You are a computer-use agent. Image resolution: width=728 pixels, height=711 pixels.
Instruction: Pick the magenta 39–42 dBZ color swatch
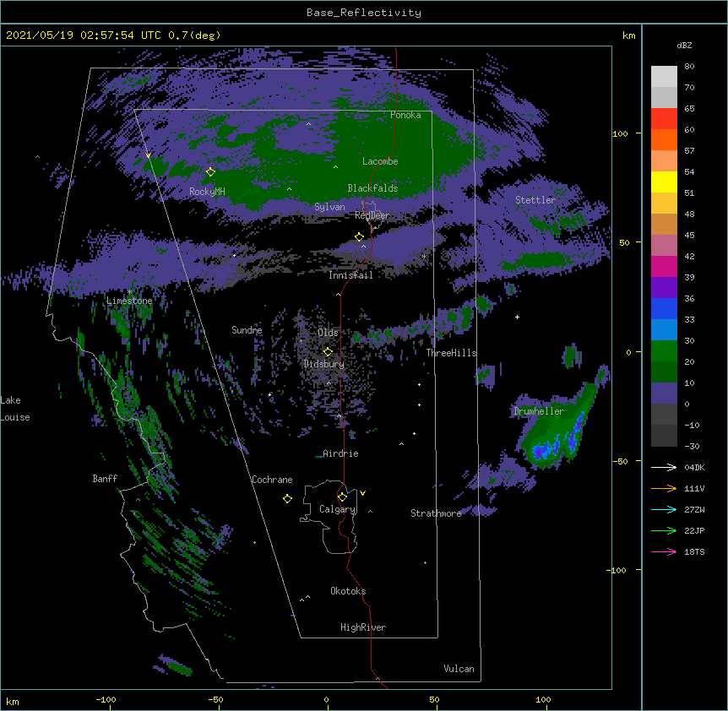pos(664,266)
